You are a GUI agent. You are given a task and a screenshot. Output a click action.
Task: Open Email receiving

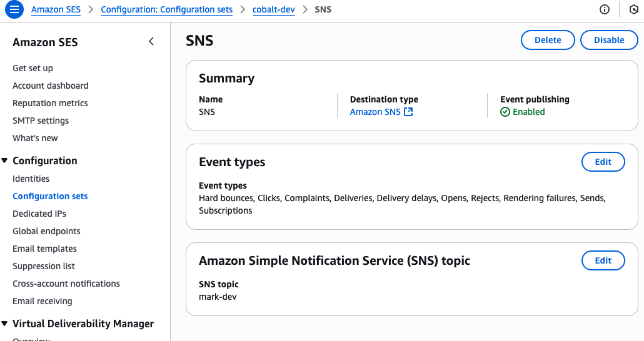pos(43,301)
